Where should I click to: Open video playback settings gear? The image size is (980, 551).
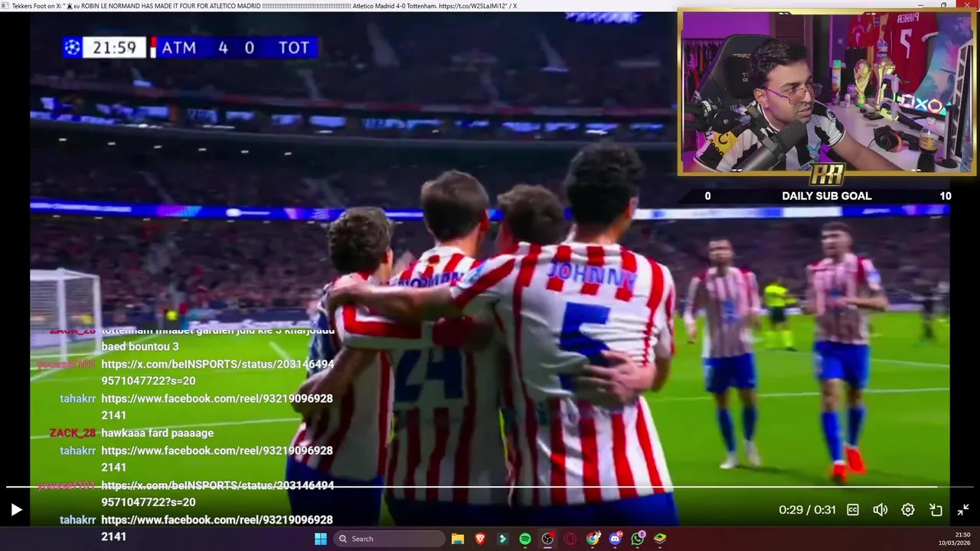[x=908, y=510]
